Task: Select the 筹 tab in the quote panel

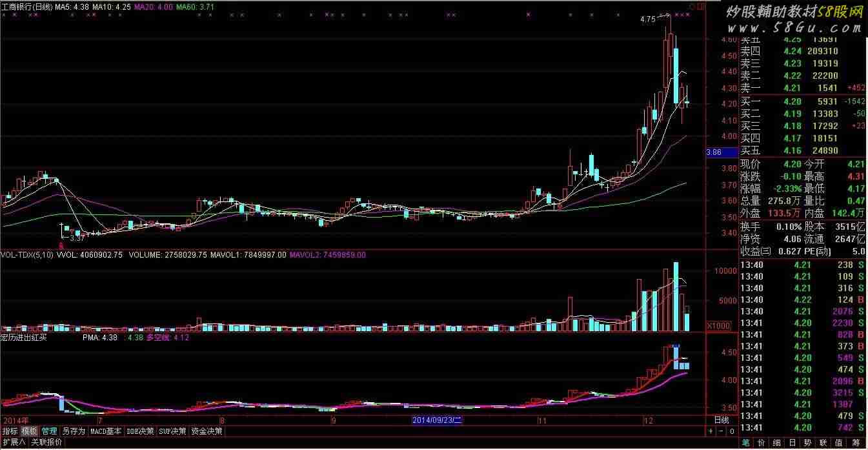Action: click(x=856, y=443)
